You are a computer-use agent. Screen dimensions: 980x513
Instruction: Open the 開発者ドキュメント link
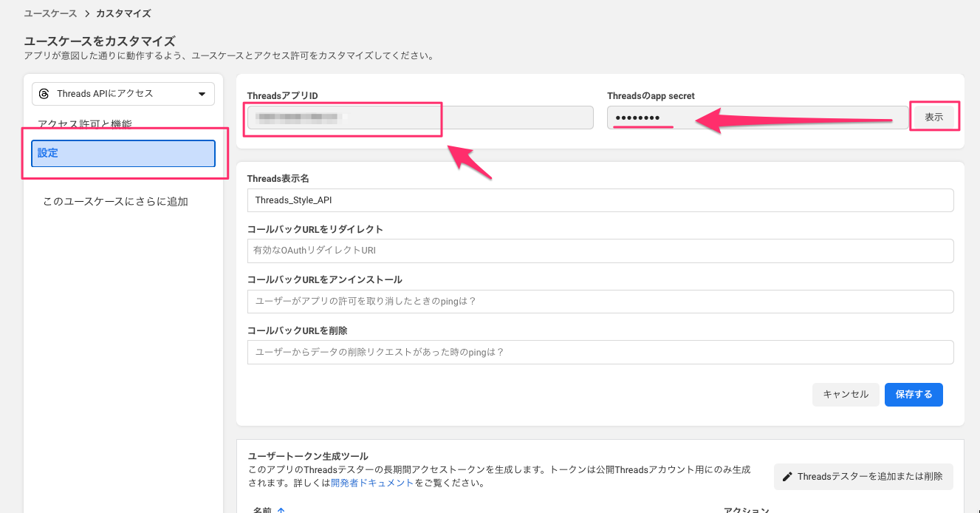(372, 483)
